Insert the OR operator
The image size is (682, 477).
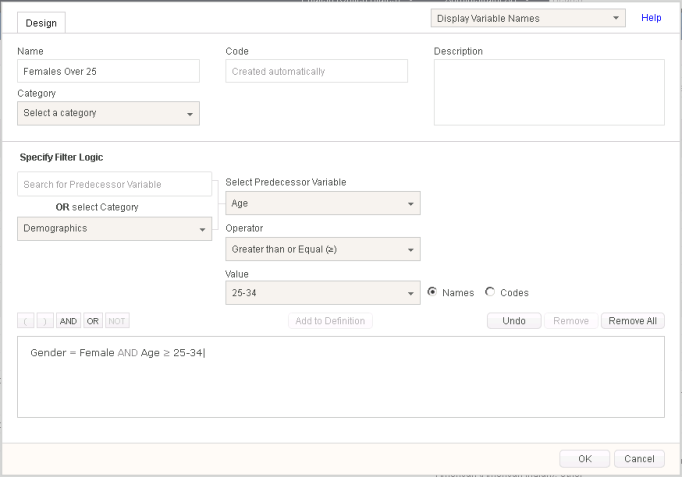coord(93,321)
